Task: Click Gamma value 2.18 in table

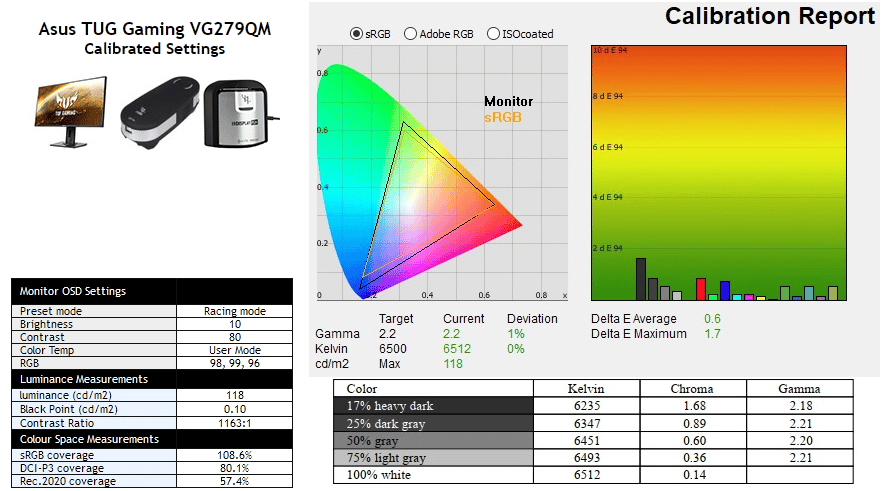Action: pos(801,406)
